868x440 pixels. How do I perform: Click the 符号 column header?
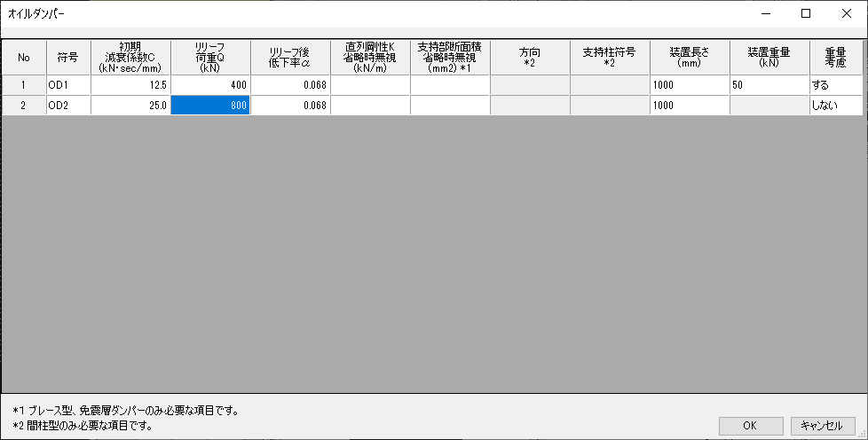pos(68,58)
